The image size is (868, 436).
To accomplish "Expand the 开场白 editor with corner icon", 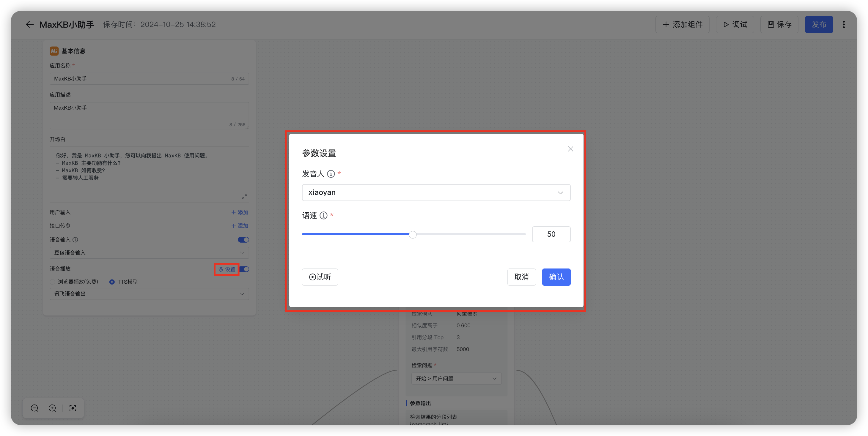I will (244, 197).
